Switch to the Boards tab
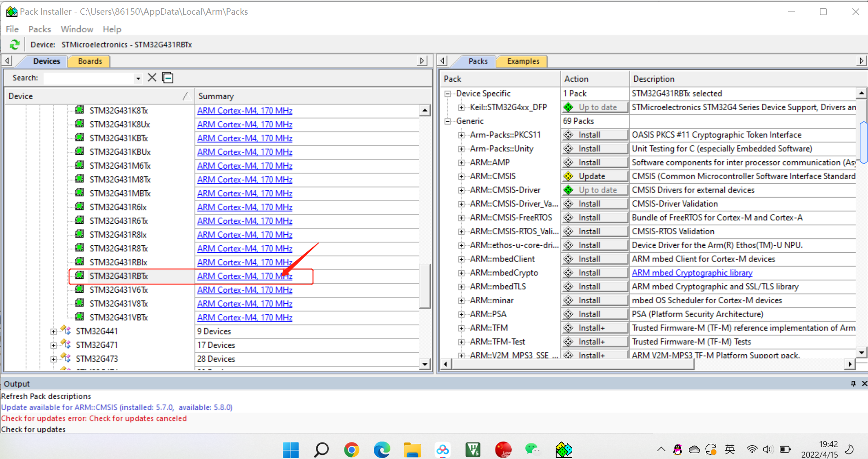 click(90, 61)
